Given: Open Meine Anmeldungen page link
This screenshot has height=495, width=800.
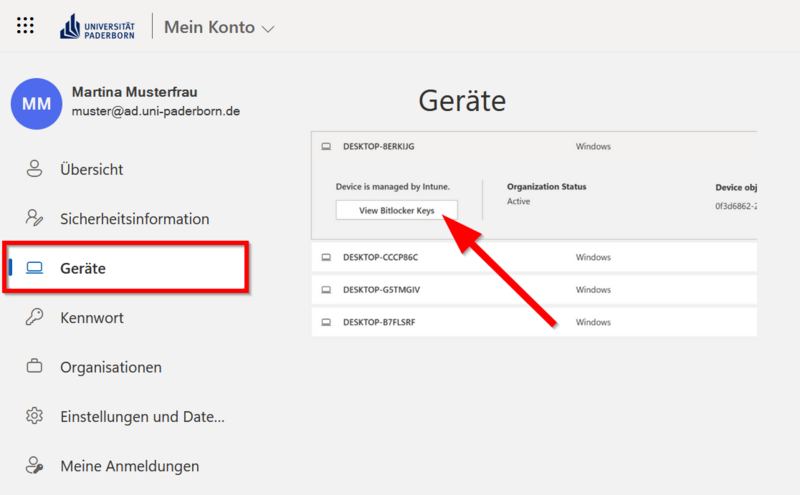Looking at the screenshot, I should pos(129,466).
